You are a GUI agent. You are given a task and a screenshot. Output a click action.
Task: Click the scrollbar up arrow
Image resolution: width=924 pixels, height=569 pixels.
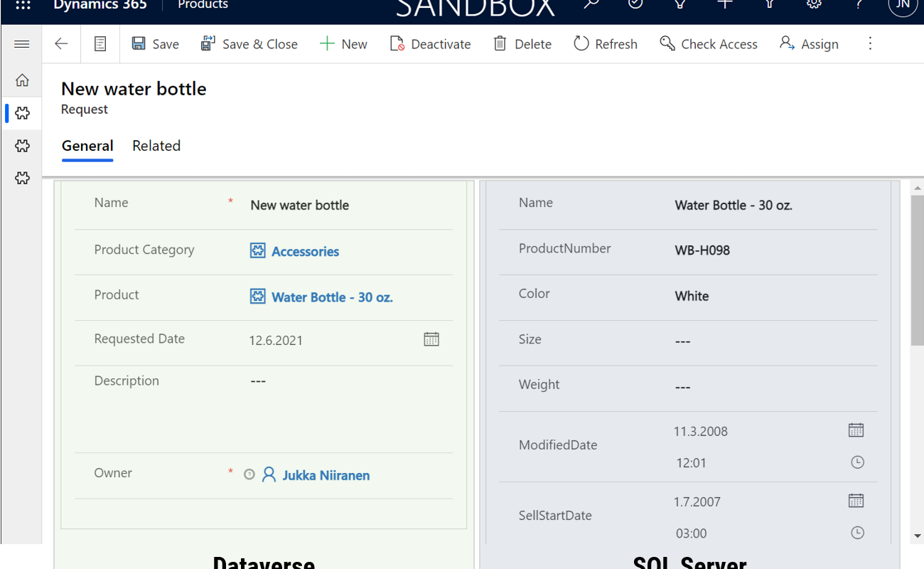pyautogui.click(x=918, y=187)
